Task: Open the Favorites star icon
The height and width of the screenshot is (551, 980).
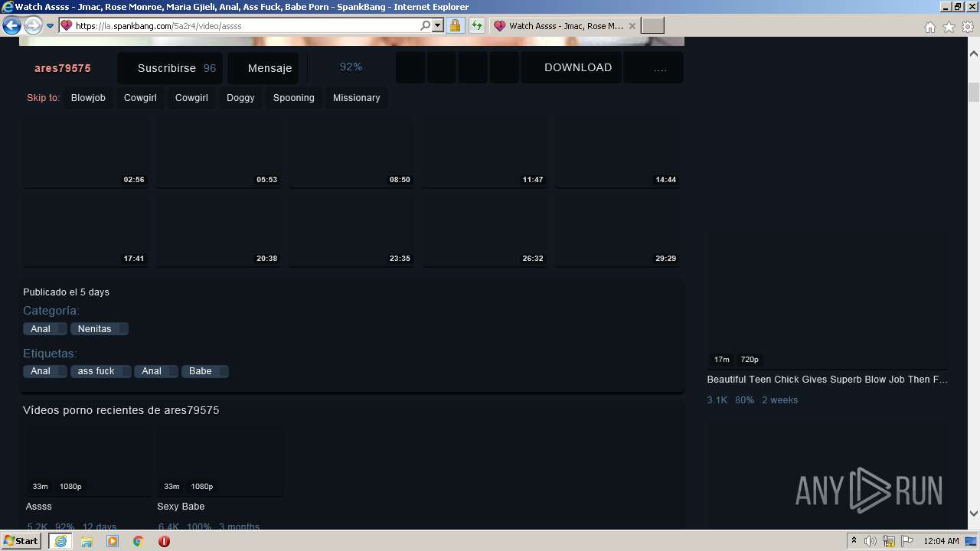Action: 949,27
